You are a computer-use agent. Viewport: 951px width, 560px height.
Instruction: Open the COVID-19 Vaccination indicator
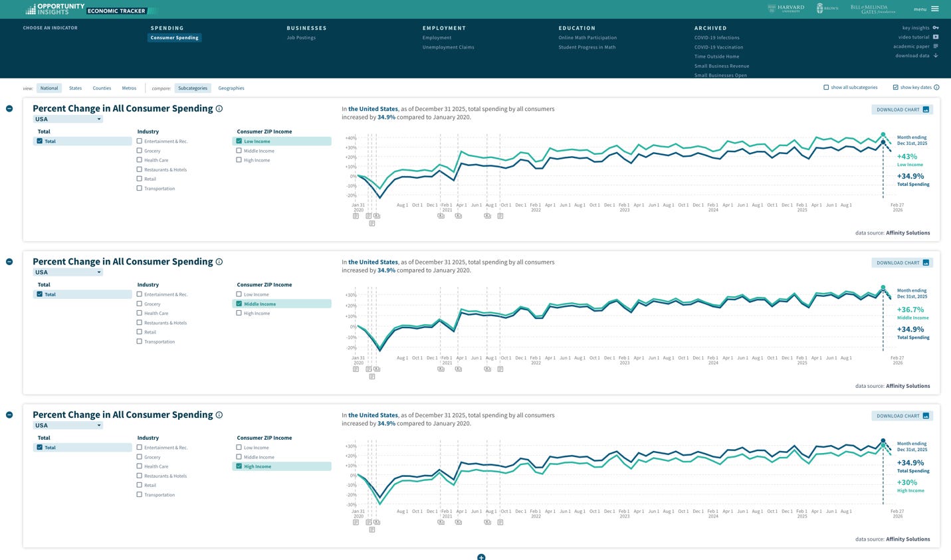719,47
